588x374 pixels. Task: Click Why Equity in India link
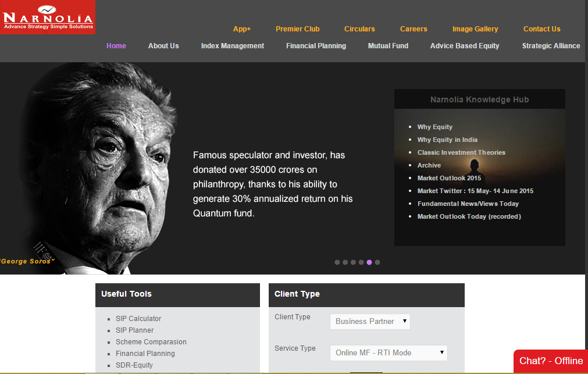(447, 140)
